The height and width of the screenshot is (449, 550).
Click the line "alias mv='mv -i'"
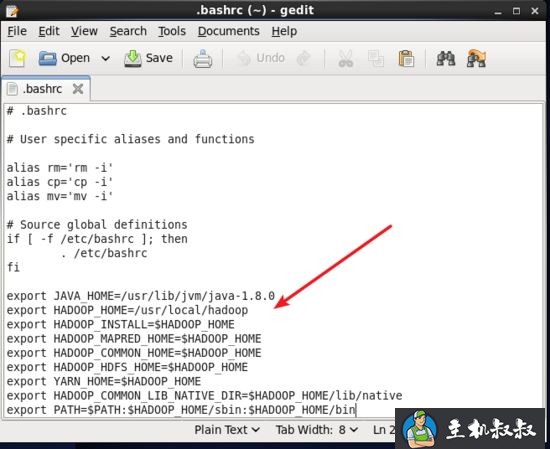tap(60, 196)
